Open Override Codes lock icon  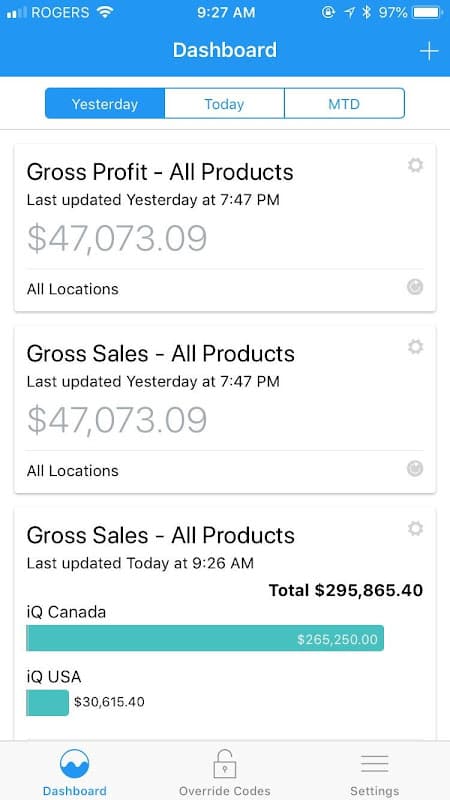click(224, 764)
